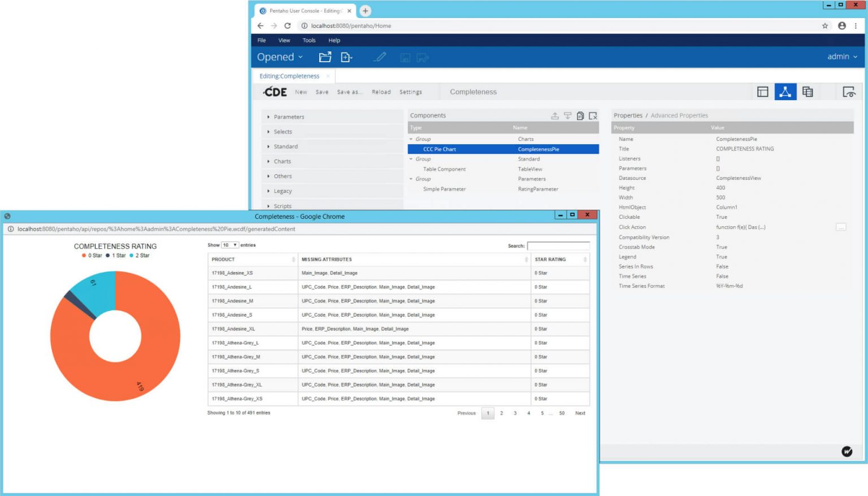Screen dimensions: 868x496
Task: Open the Show entries dropdown in the table
Action: [x=229, y=245]
